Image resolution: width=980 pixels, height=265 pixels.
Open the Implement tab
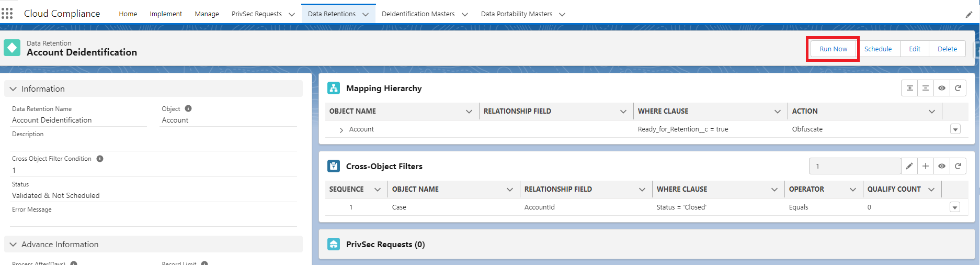(166, 14)
